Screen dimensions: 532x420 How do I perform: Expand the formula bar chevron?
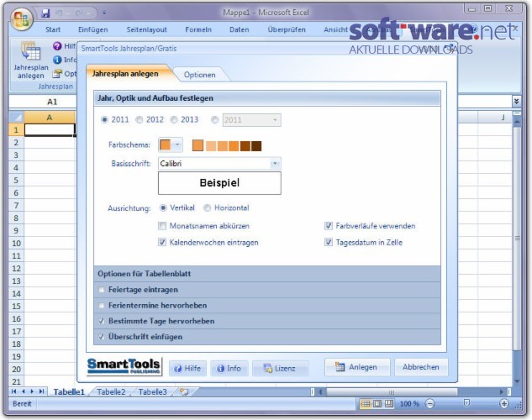tap(516, 102)
